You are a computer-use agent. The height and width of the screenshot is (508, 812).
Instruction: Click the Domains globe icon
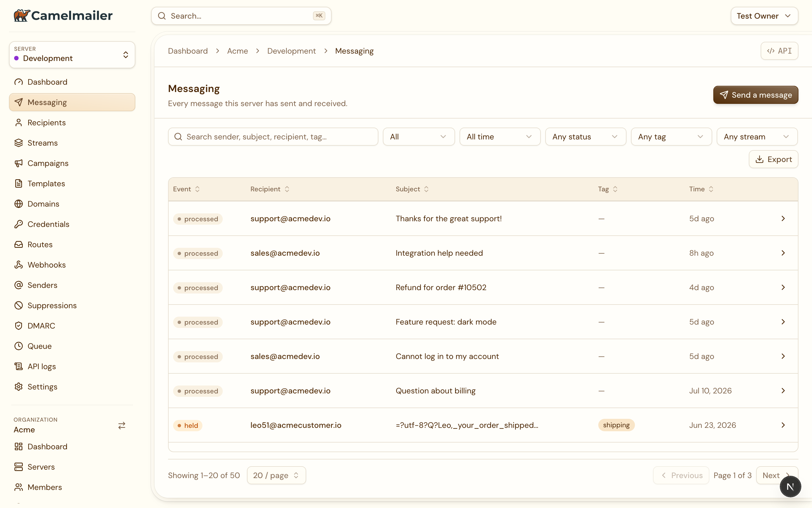pos(18,204)
